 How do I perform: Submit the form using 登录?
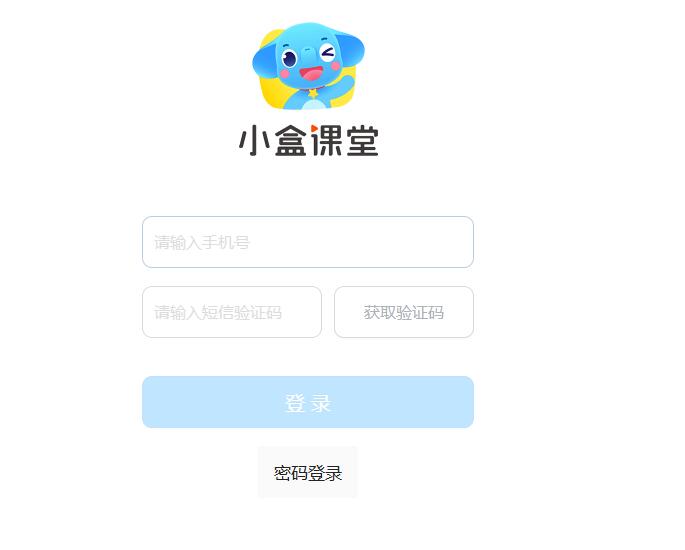(x=308, y=402)
